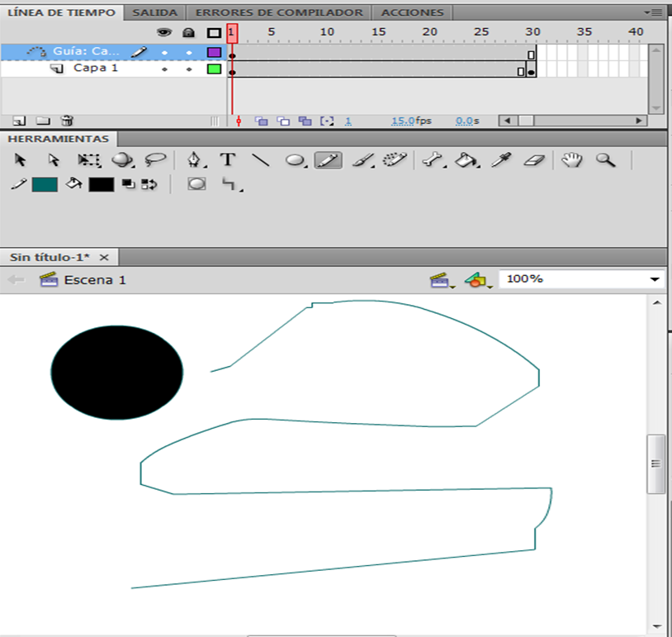Open the 100% zoom dropdown
This screenshot has height=637, width=672.
coord(655,280)
